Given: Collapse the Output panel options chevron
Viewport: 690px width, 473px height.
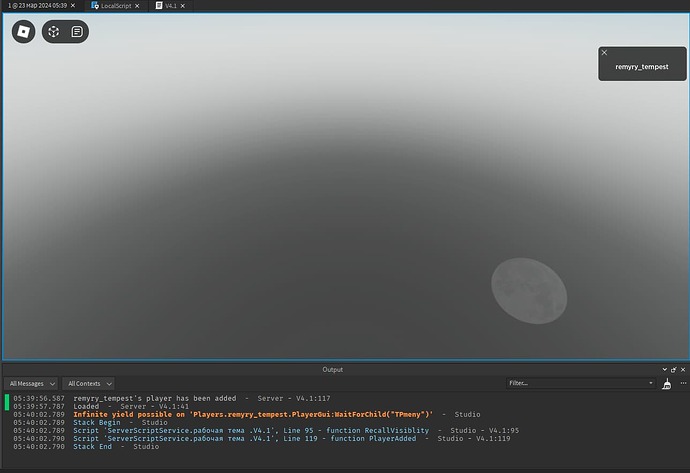Looking at the screenshot, I should pos(663,369).
